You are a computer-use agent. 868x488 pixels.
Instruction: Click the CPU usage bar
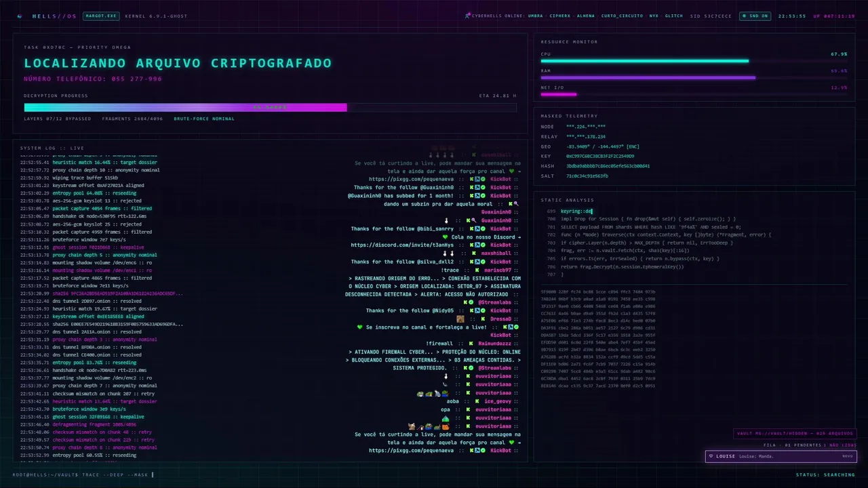[694, 61]
